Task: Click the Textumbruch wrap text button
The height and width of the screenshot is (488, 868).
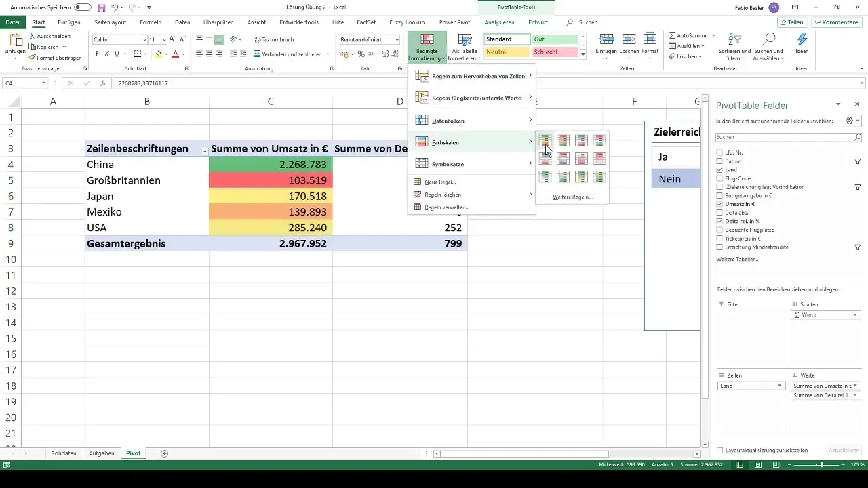Action: (274, 39)
